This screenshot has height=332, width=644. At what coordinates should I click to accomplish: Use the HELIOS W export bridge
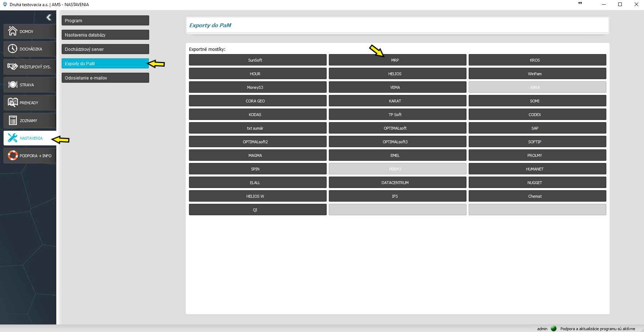tap(257, 196)
